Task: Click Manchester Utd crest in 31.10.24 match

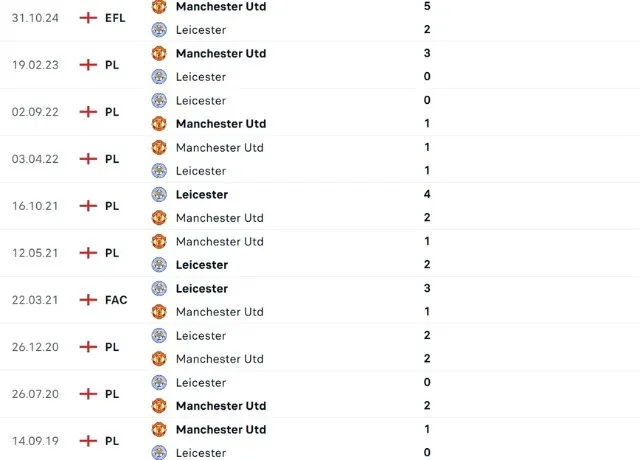Action: tap(159, 7)
